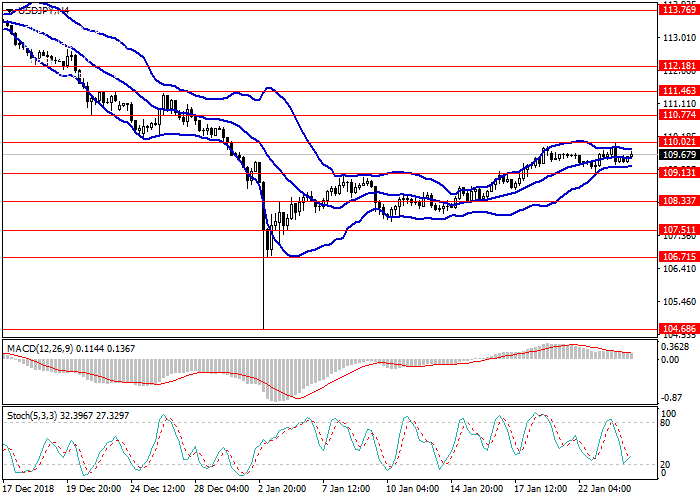This screenshot has height=500, width=700.
Task: Select the 113.769 red price level tag
Action: [x=679, y=11]
